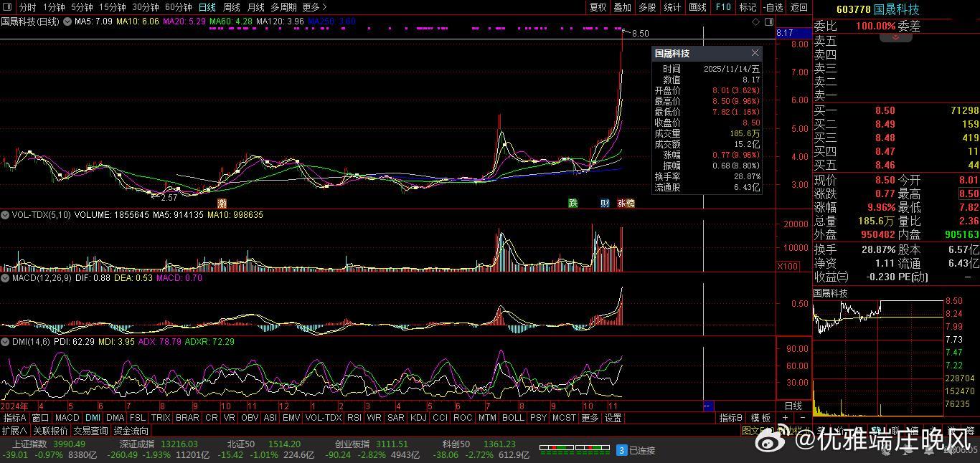Open 模板 template tab

point(760,418)
